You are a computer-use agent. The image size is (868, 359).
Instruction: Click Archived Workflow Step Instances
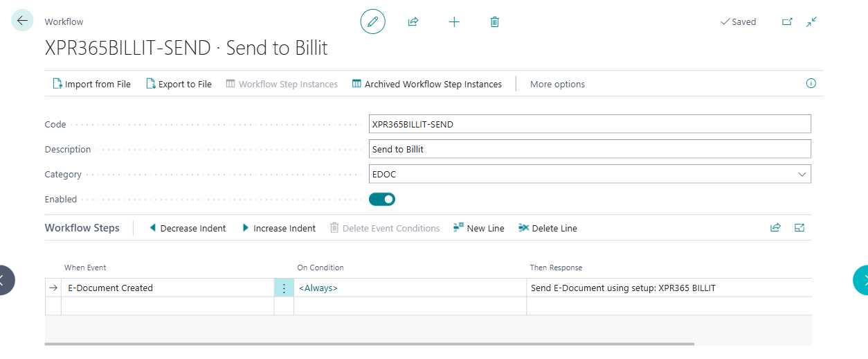(427, 85)
